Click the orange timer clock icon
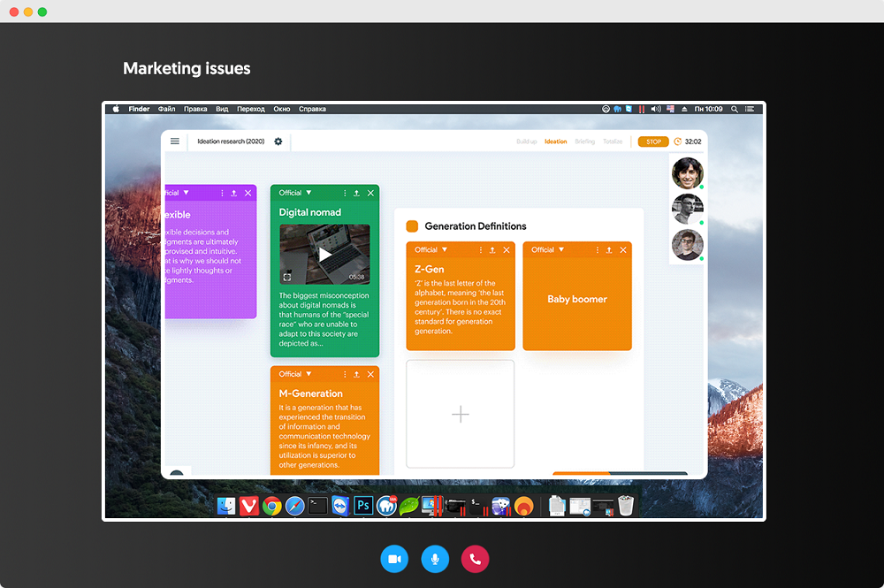Screen dimensions: 884x588 pos(678,141)
